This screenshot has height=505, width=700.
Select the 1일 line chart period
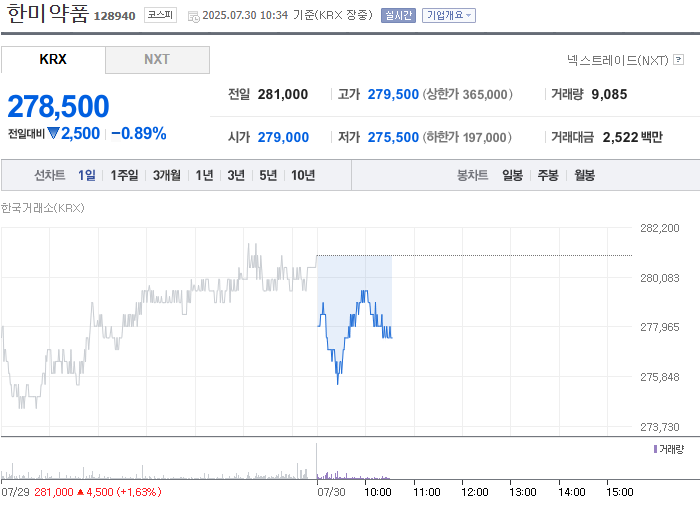(87, 175)
